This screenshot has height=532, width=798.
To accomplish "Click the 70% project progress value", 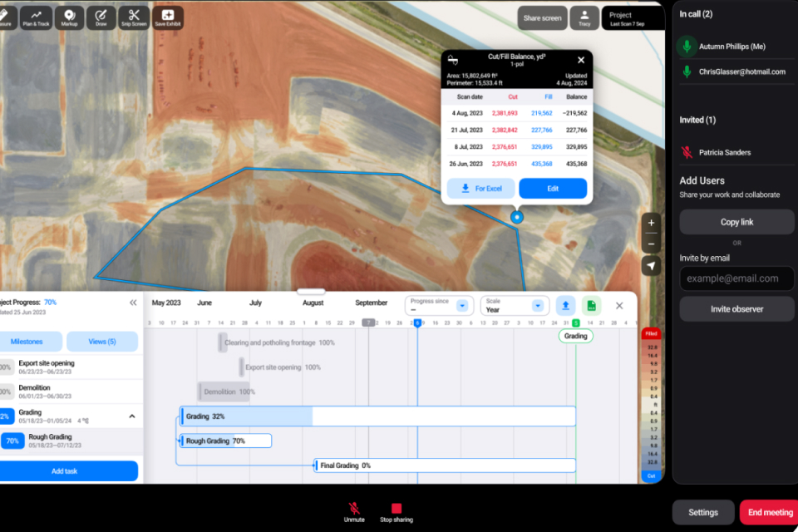I will (50, 302).
